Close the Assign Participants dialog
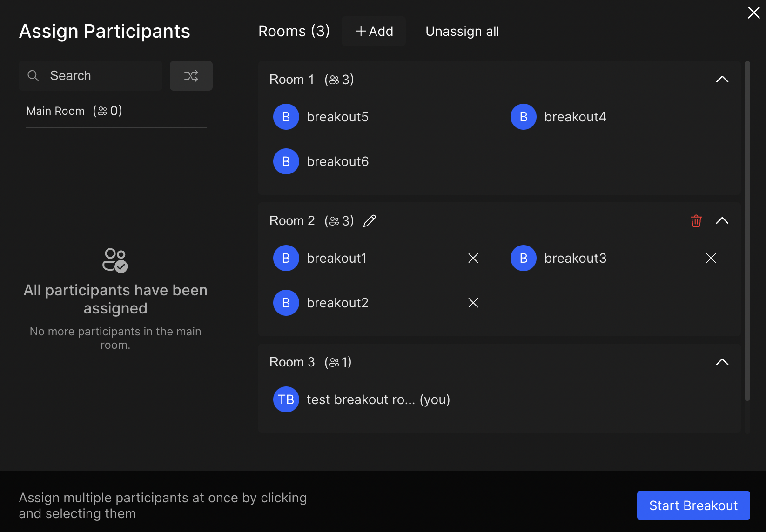 753,13
